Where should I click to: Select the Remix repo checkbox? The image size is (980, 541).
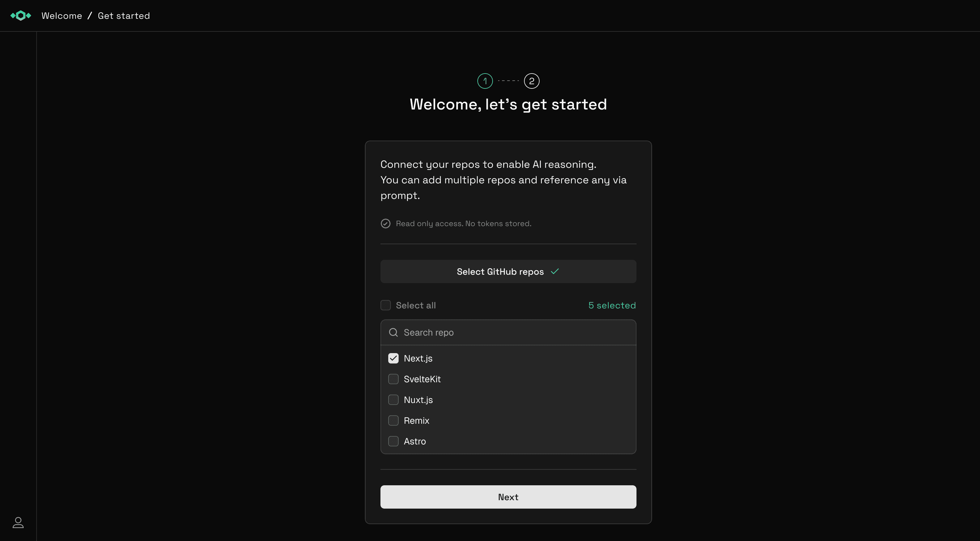[x=393, y=420]
